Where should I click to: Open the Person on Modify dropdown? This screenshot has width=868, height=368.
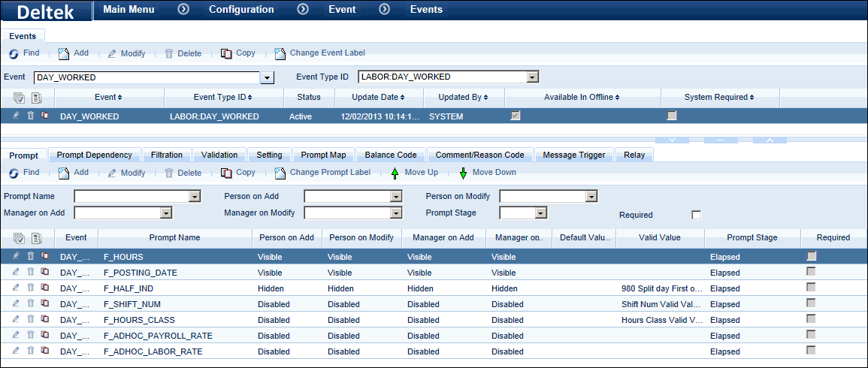click(x=591, y=197)
